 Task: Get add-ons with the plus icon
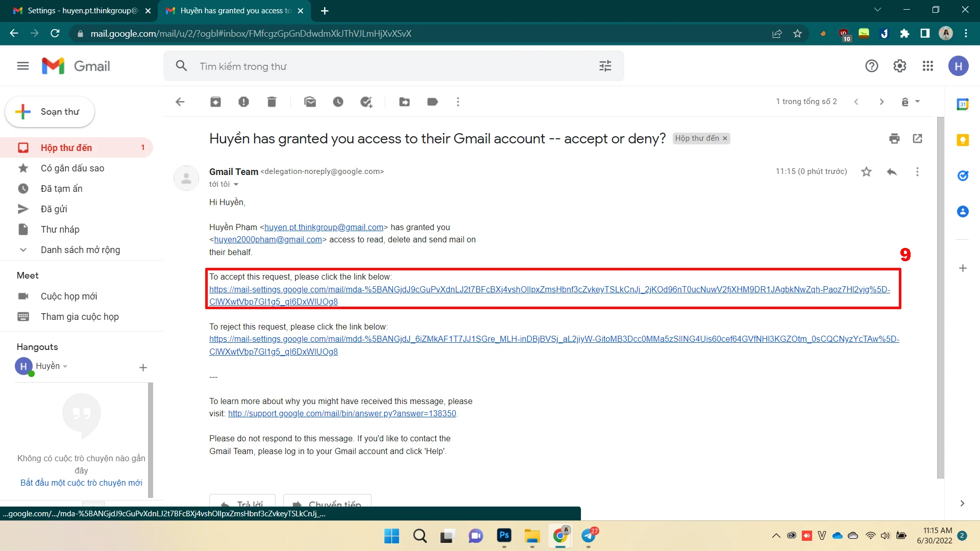point(963,268)
